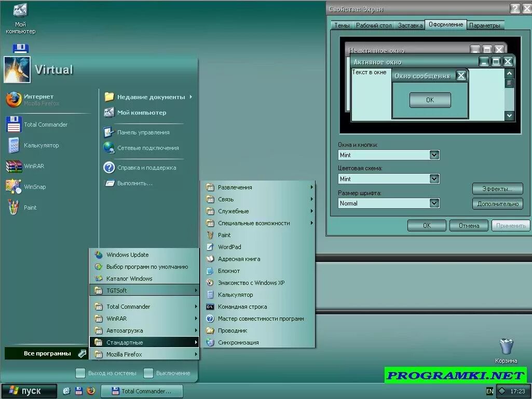Select Оформление tab
The height and width of the screenshot is (399, 532).
446,24
